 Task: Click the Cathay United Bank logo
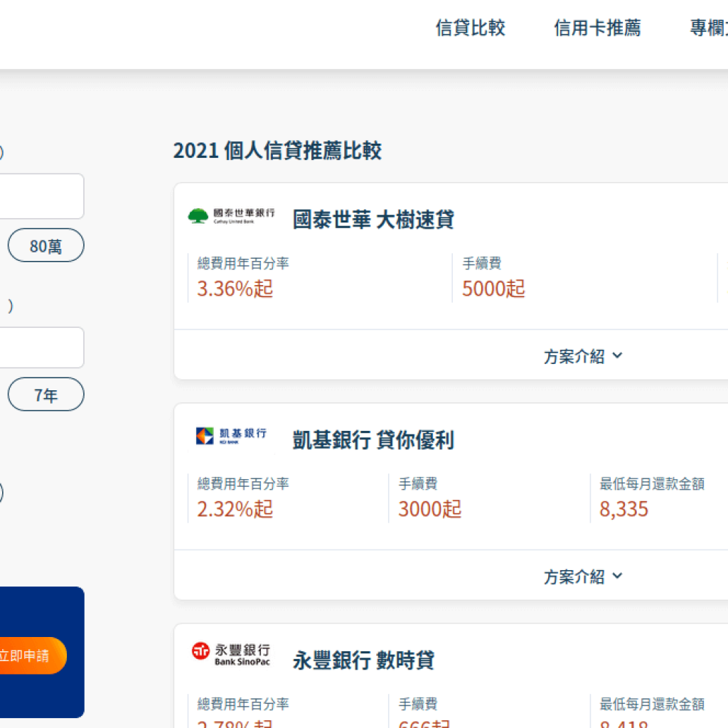pyautogui.click(x=231, y=216)
